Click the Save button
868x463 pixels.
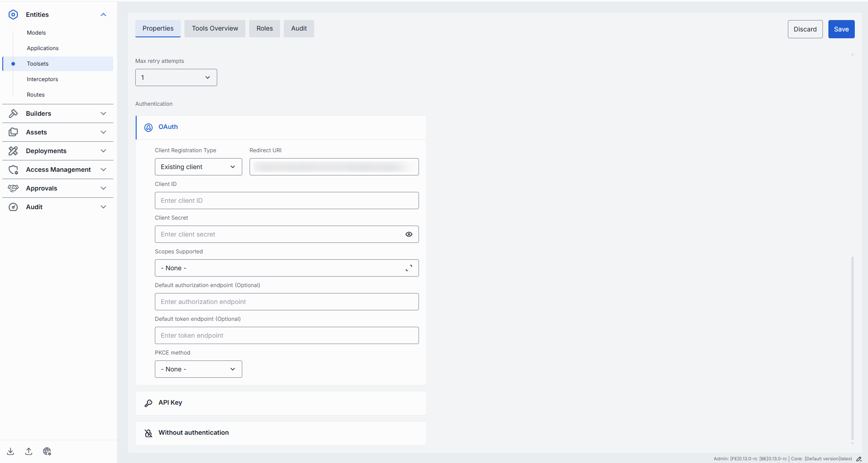coord(841,29)
